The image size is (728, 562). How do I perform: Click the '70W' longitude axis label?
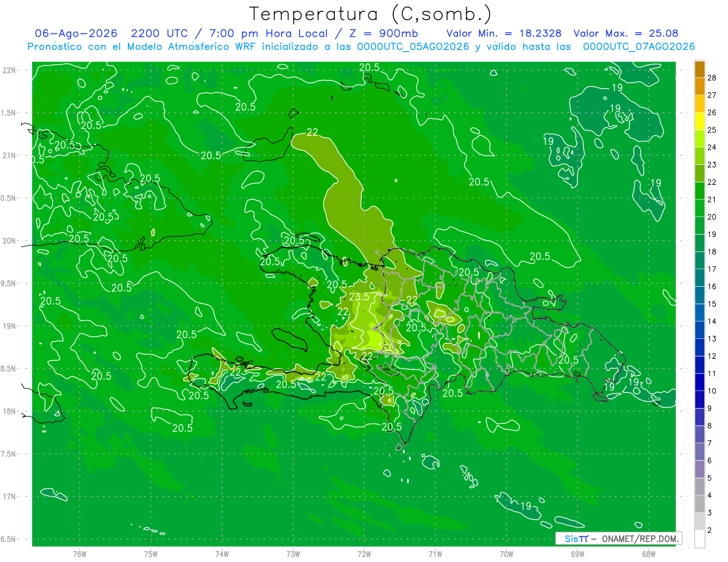click(x=507, y=554)
